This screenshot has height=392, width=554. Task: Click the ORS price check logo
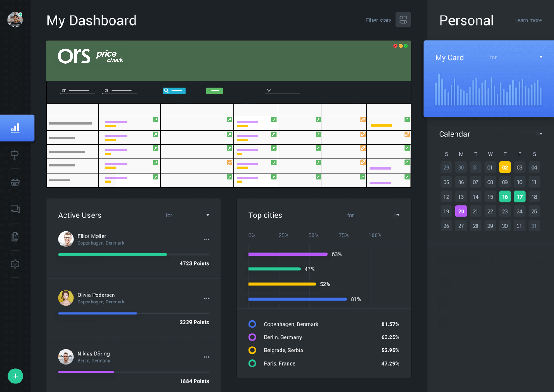91,56
